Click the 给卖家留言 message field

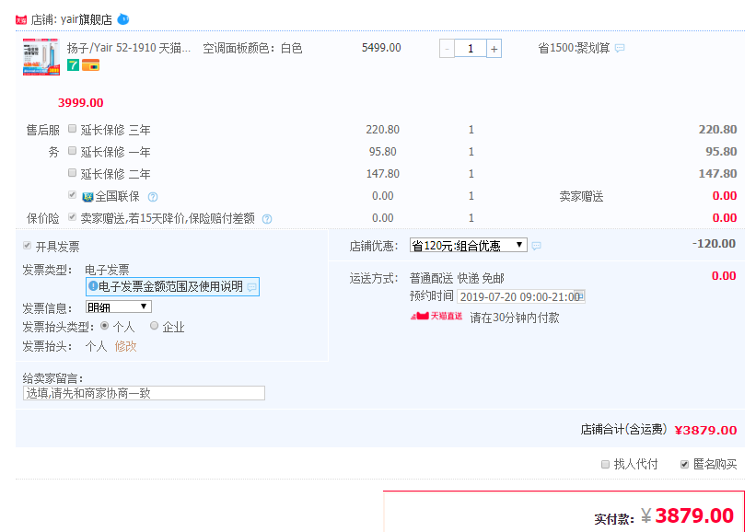[x=144, y=393]
